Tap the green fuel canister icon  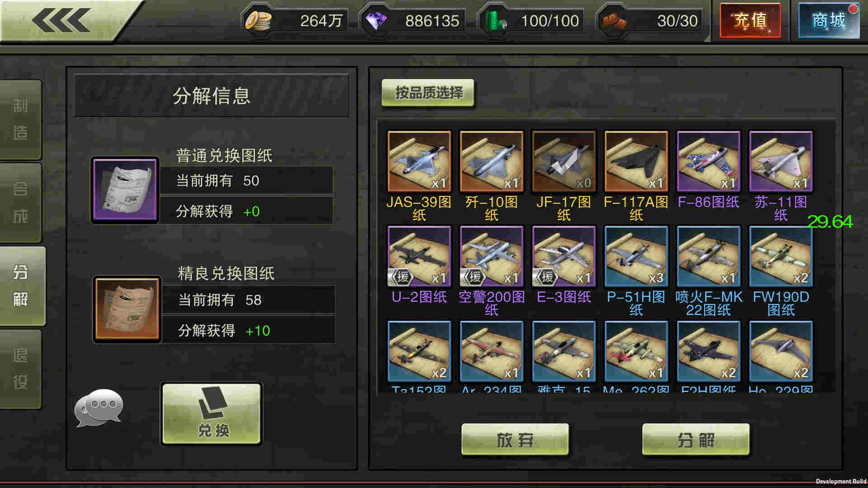[x=495, y=21]
